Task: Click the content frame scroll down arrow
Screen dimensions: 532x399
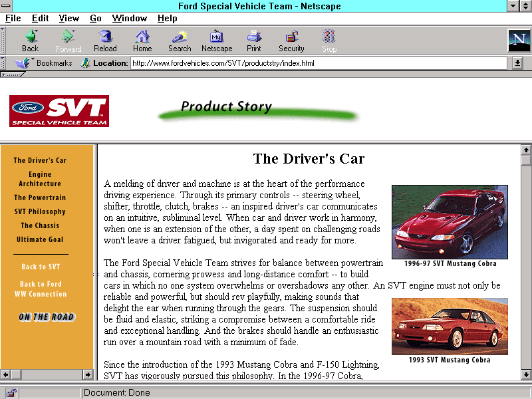Action: pyautogui.click(x=526, y=374)
